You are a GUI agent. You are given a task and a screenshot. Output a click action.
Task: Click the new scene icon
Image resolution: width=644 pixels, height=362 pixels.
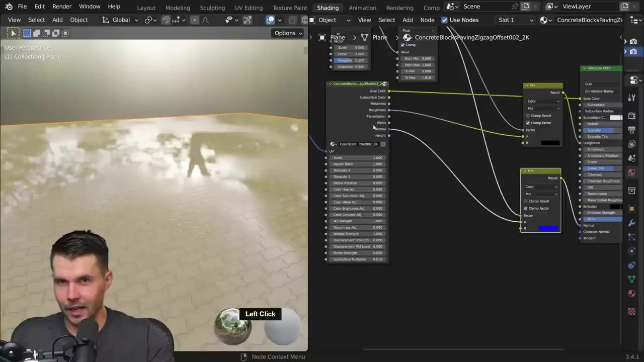pos(525,7)
